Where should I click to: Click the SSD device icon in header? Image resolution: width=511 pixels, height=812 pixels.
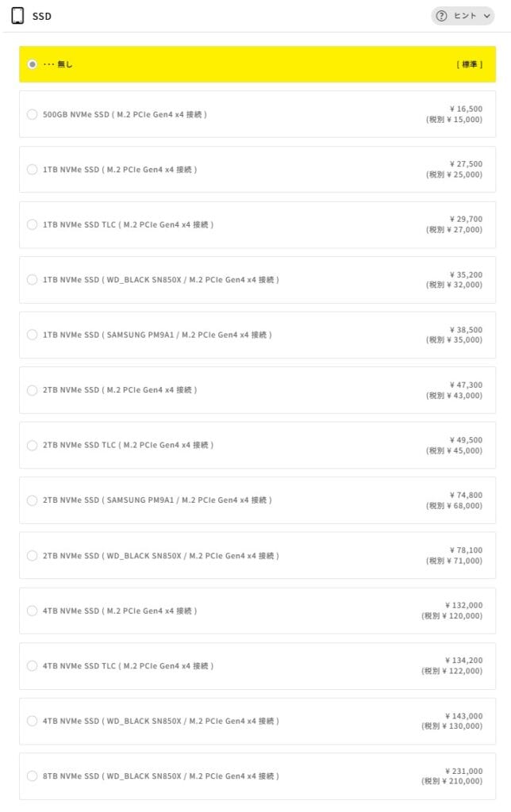click(x=17, y=16)
